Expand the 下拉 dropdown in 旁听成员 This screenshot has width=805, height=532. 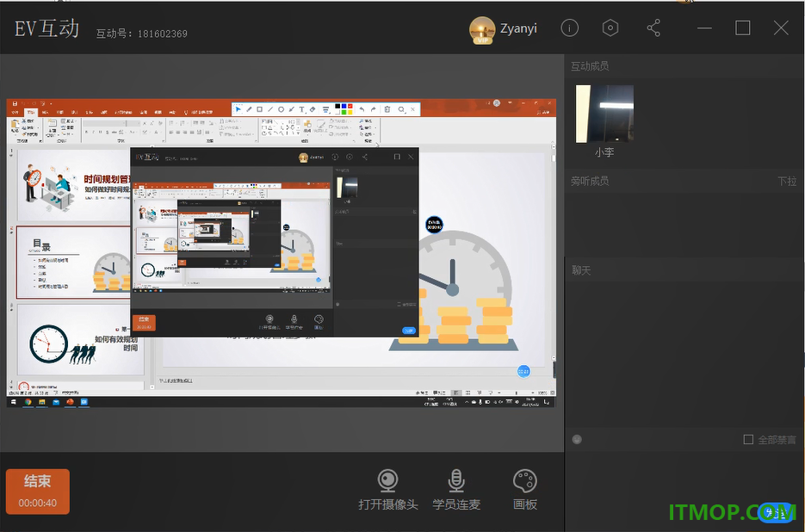pyautogui.click(x=787, y=181)
